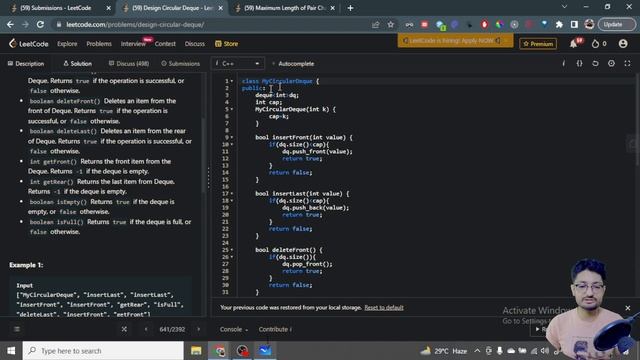Open the user profile avatar menu

623,43
